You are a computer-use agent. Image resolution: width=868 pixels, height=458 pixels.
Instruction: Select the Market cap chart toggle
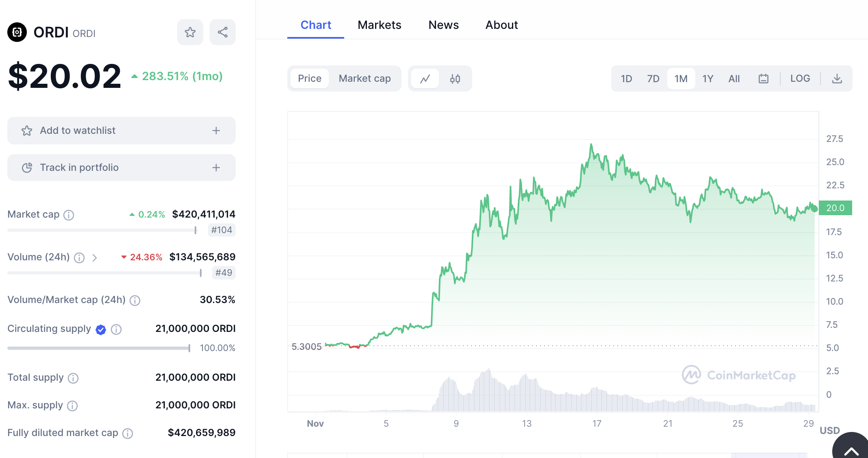click(365, 79)
